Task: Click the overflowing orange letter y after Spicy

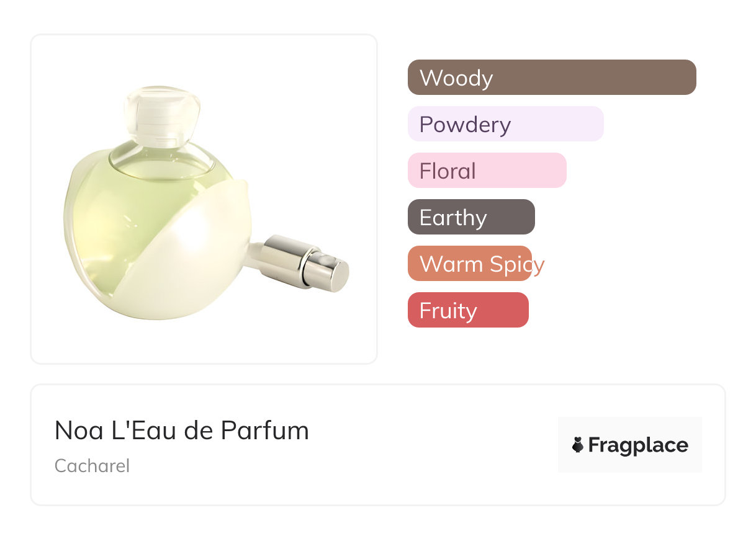Action: (539, 266)
